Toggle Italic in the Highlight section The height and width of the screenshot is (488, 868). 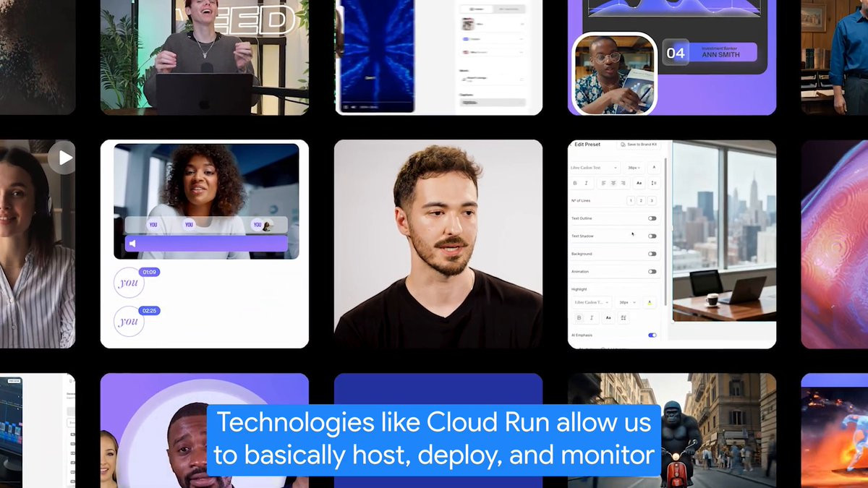click(x=592, y=317)
